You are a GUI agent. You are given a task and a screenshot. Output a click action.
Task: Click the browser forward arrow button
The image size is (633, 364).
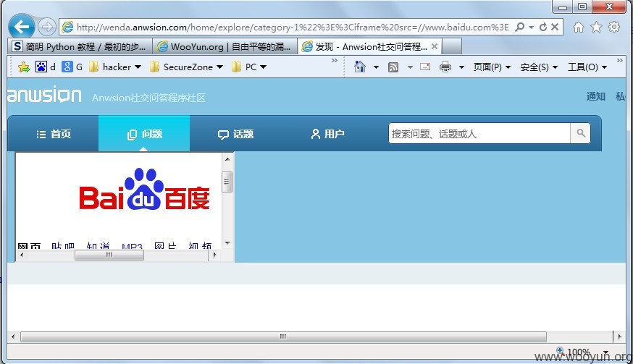tap(47, 27)
